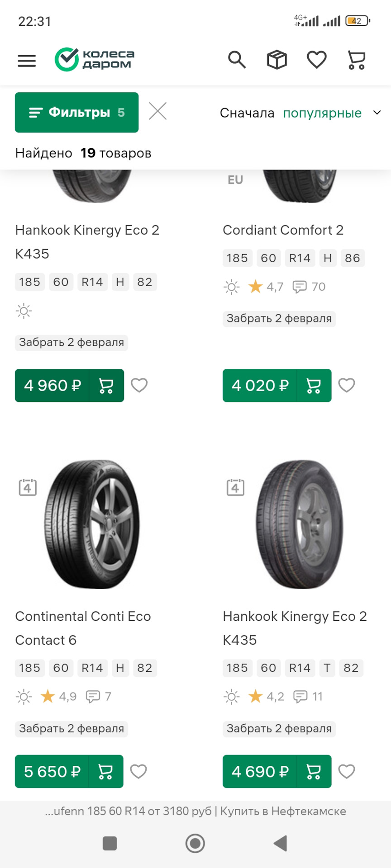391x868 pixels.
Task: Open the shopping cart in header
Action: point(357,60)
